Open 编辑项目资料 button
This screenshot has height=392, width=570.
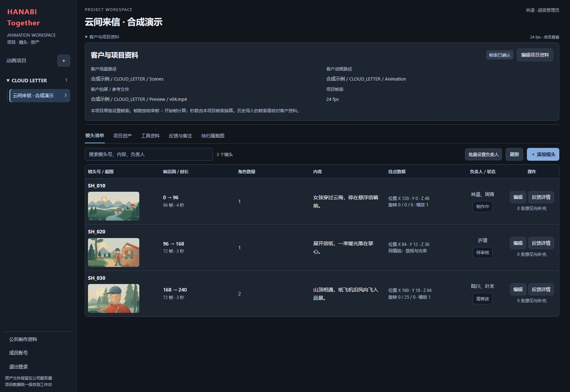click(535, 55)
